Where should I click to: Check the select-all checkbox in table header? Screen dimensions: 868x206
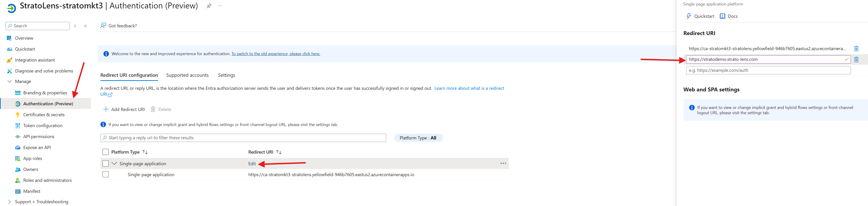(106, 152)
